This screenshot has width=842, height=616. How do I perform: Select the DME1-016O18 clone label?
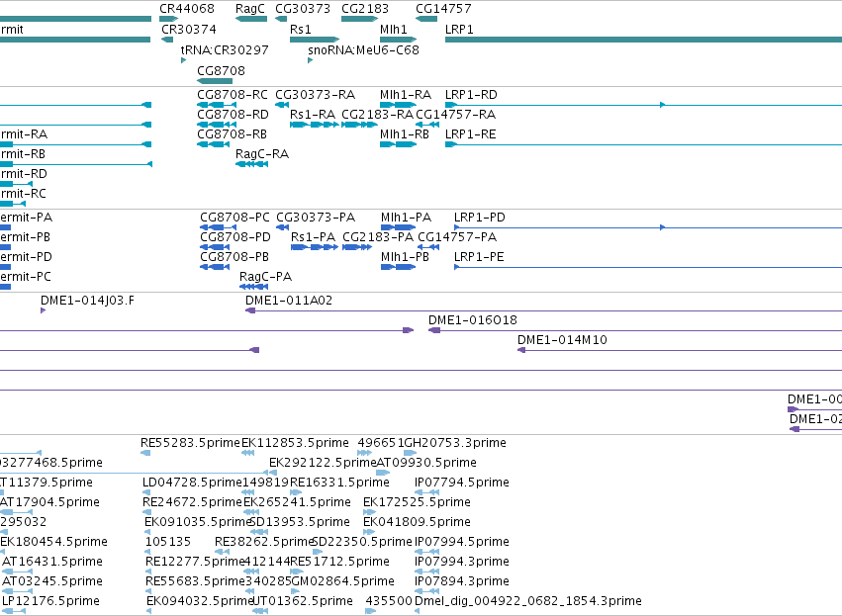[473, 321]
